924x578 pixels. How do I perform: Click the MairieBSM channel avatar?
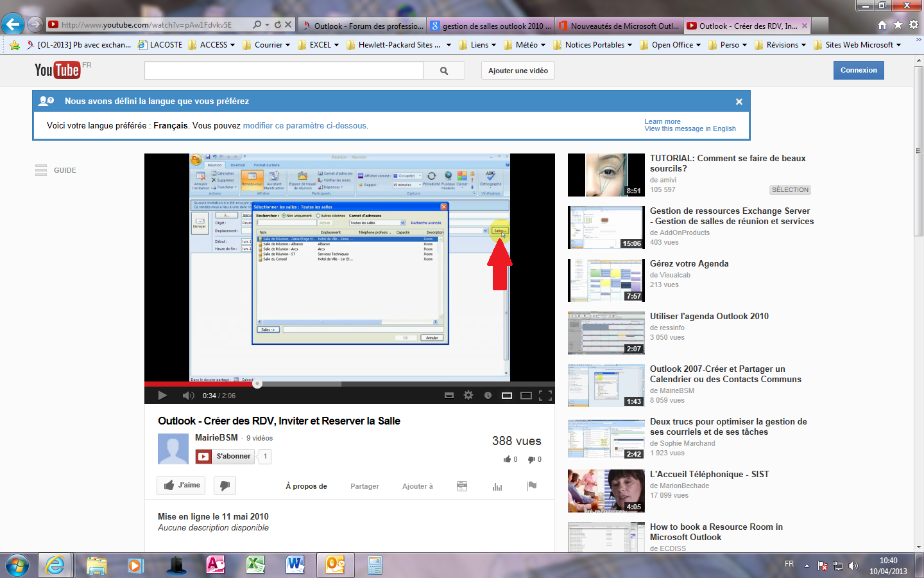click(x=173, y=448)
